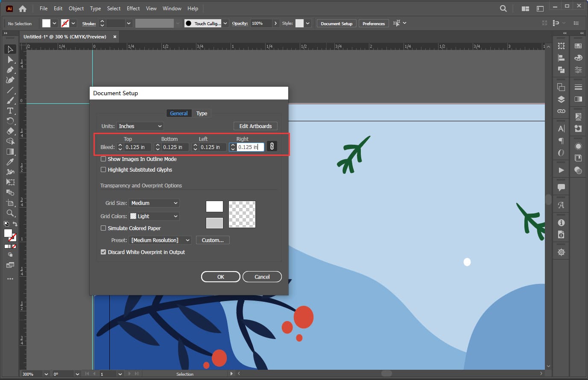This screenshot has width=588, height=380.
Task: Select the Paintbrush tool
Action: pyautogui.click(x=10, y=100)
